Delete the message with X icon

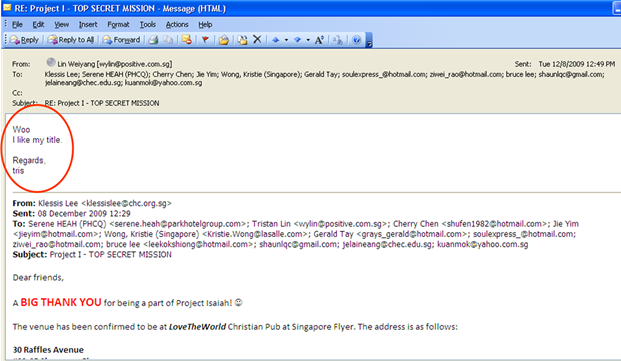pyautogui.click(x=257, y=39)
